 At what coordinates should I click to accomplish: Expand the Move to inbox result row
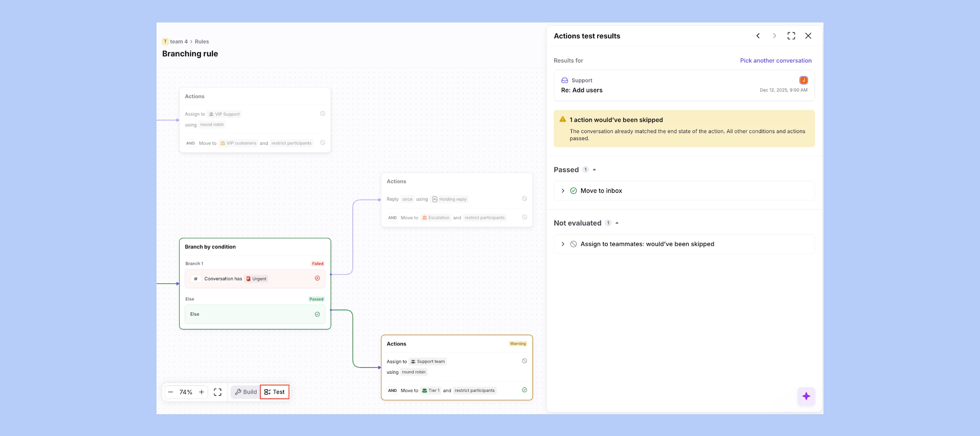click(563, 190)
